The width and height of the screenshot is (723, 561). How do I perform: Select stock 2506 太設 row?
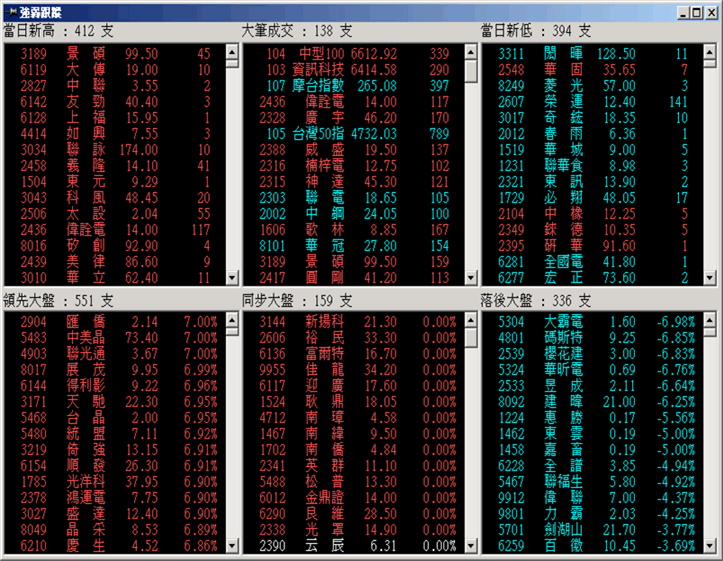tap(115, 214)
